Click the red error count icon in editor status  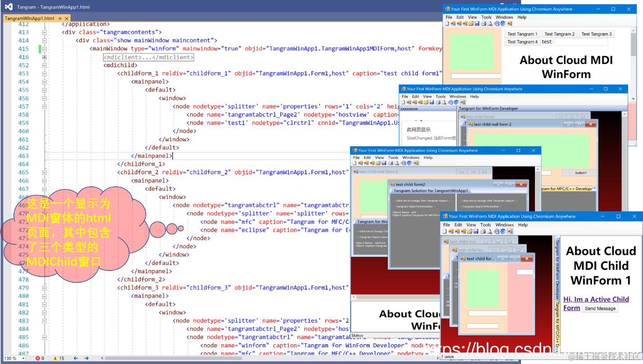(38, 359)
